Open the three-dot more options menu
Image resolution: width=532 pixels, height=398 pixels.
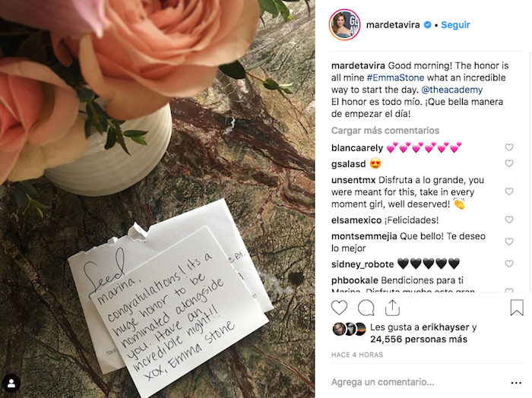pos(516,383)
